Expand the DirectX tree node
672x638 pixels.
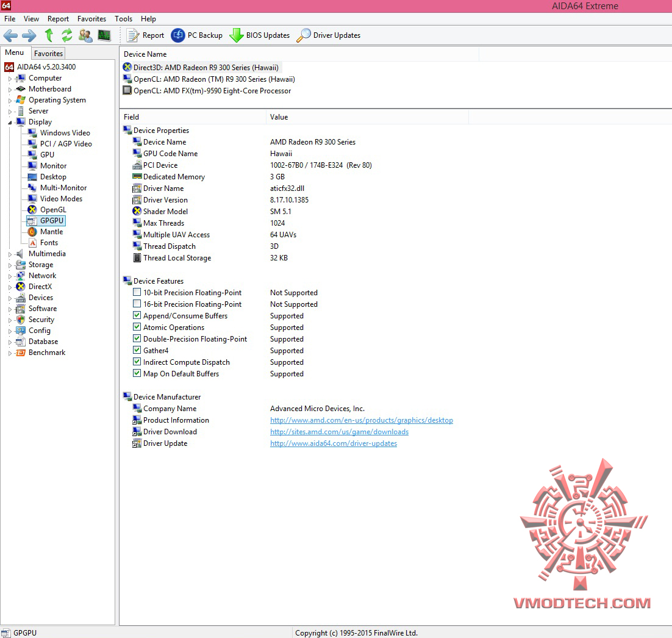pyautogui.click(x=10, y=287)
